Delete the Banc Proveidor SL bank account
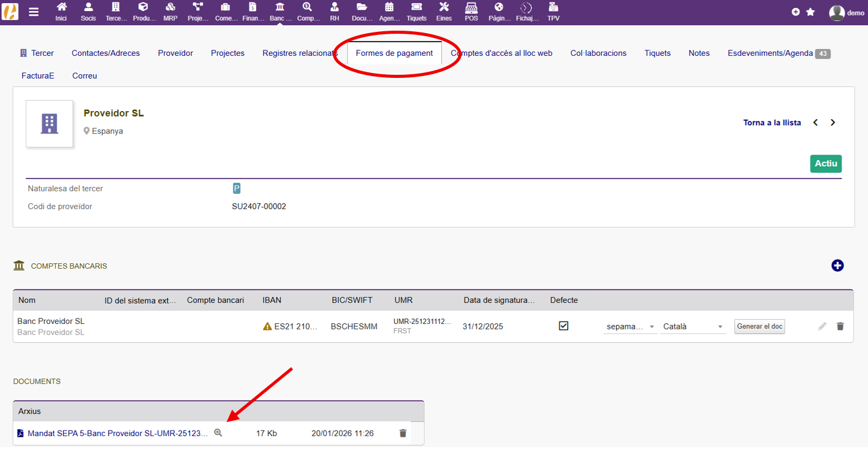The width and height of the screenshot is (868, 449). 840,326
